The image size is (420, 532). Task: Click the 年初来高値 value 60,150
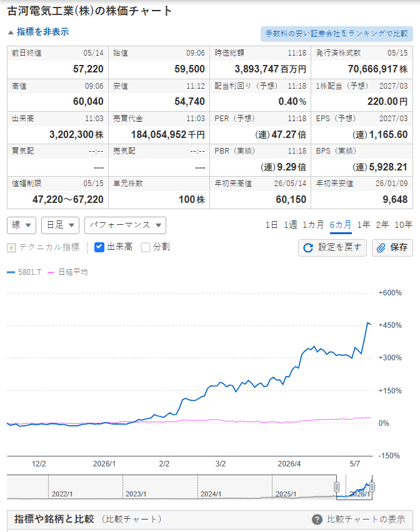291,200
